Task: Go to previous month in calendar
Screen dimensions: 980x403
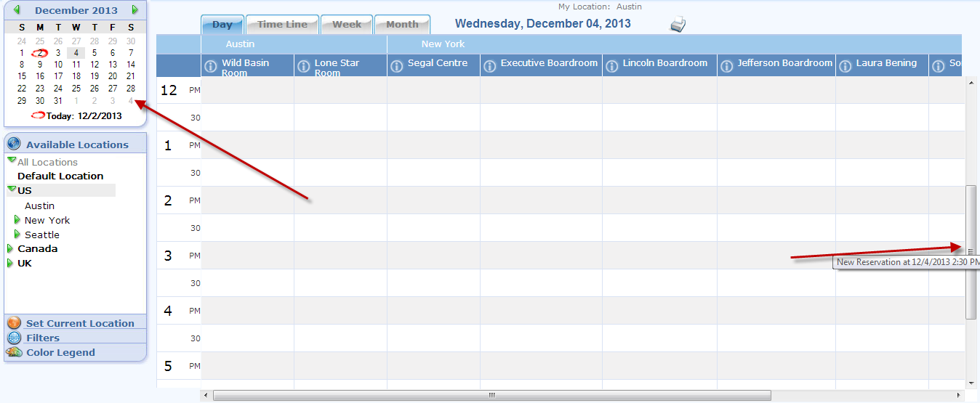Action: click(x=17, y=10)
